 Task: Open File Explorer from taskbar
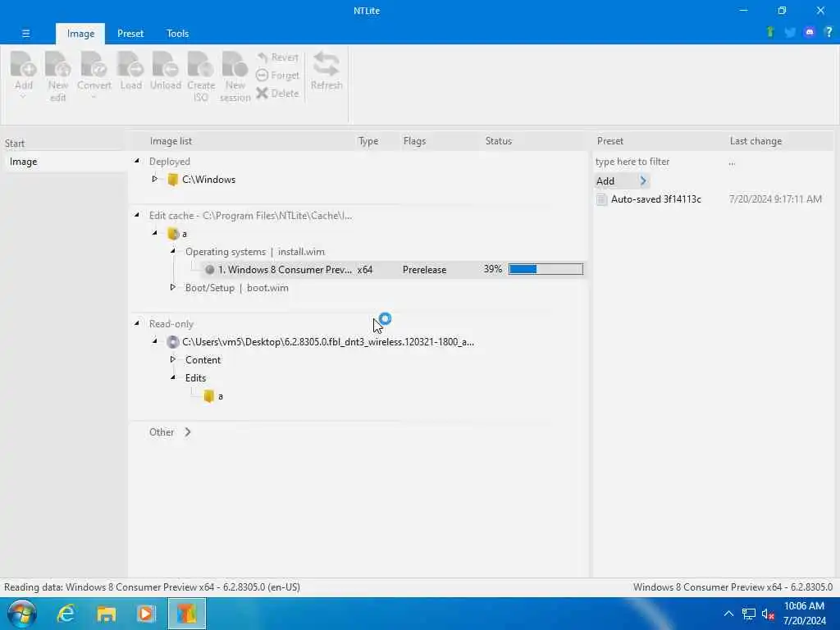(106, 614)
